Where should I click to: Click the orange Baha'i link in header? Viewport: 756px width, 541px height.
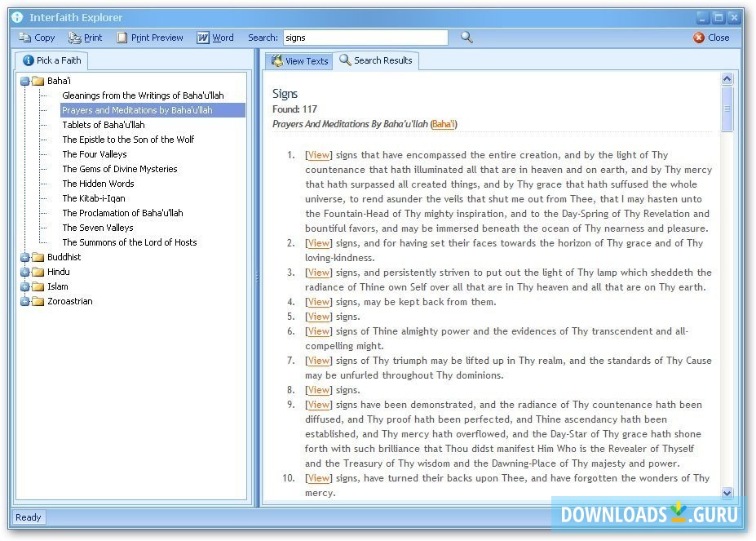tap(444, 124)
